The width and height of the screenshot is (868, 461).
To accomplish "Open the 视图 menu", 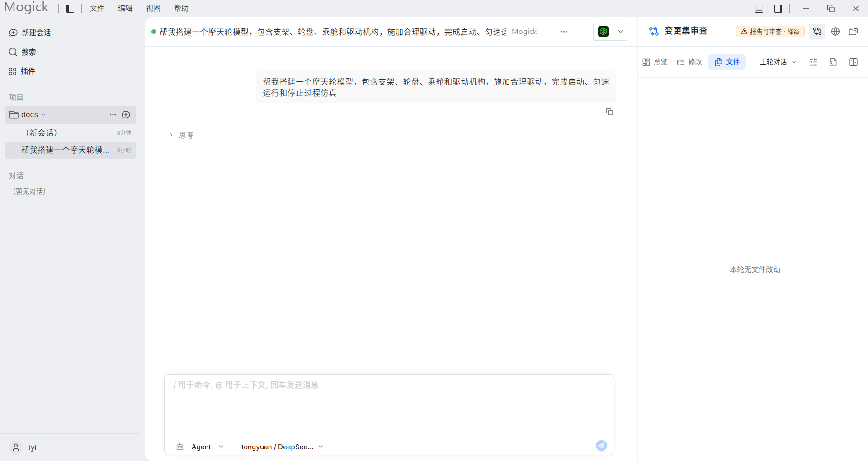I will click(153, 9).
